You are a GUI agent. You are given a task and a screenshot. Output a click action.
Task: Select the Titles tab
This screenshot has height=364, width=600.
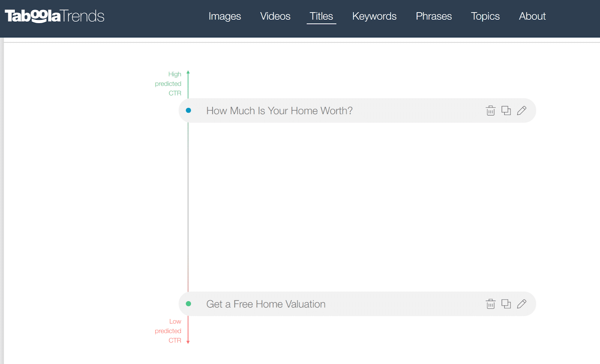(x=321, y=16)
